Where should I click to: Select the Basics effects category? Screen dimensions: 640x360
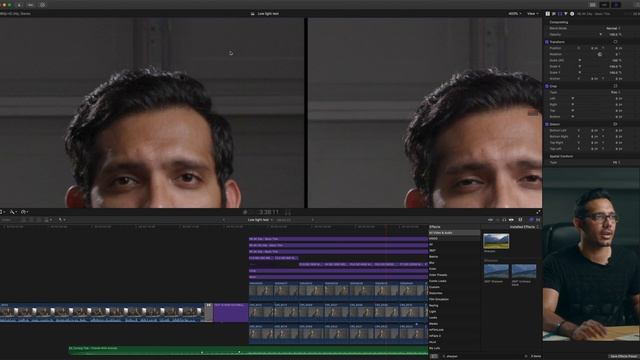click(x=433, y=257)
